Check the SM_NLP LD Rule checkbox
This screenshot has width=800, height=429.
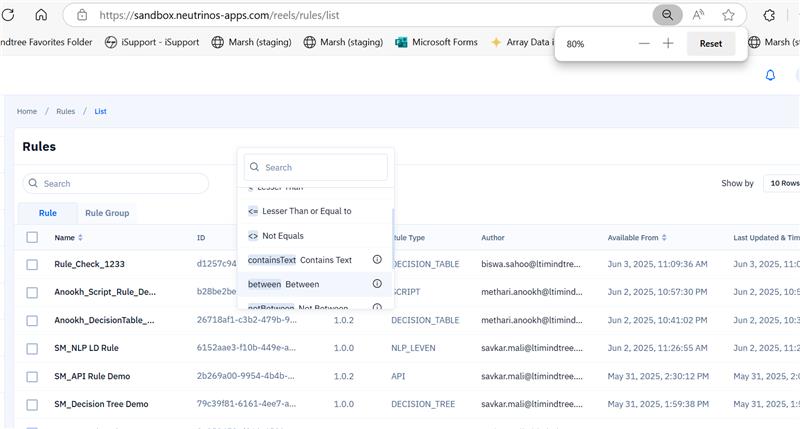click(32, 348)
